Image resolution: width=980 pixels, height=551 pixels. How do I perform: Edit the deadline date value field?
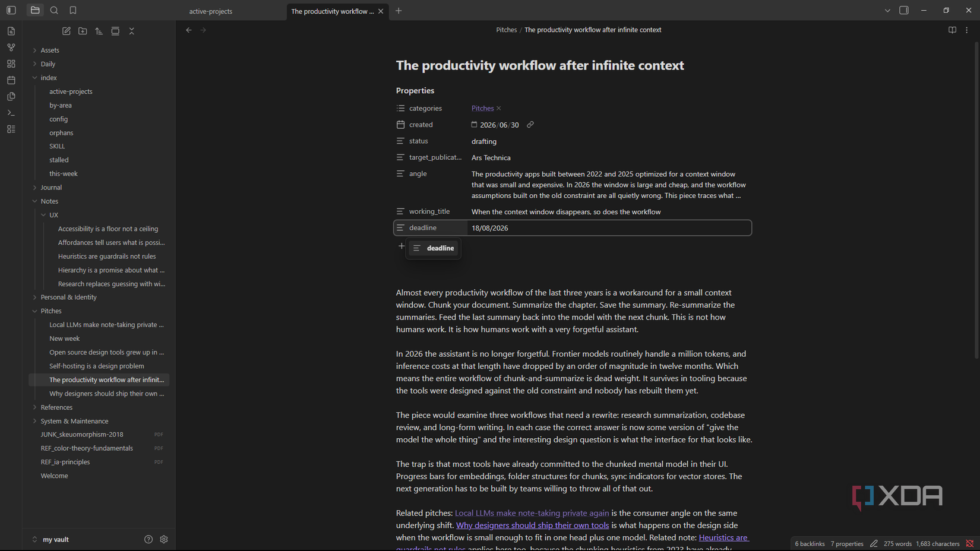tap(609, 228)
